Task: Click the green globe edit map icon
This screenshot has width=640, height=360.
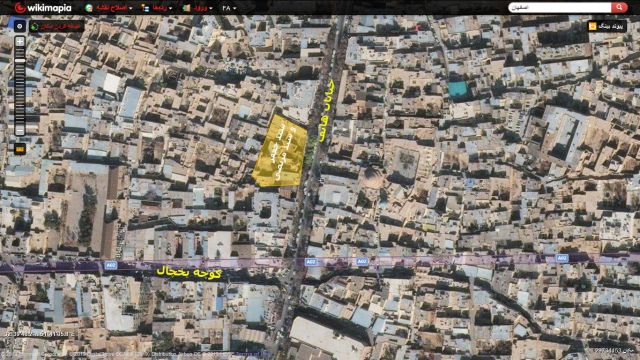Action: [89, 8]
